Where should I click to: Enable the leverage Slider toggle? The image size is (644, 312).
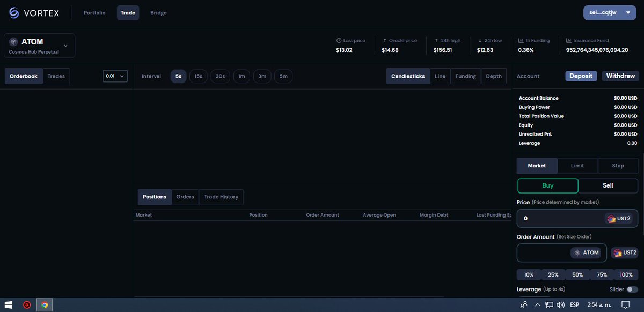632,289
